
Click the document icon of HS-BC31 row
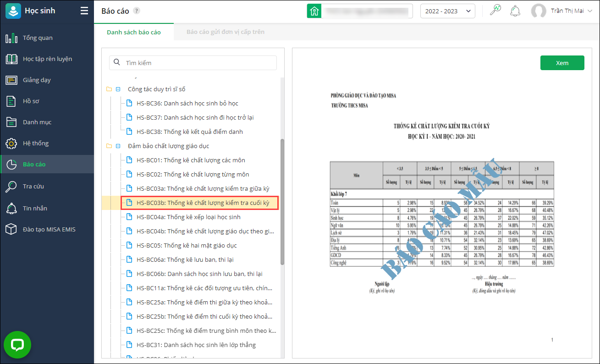click(x=129, y=345)
